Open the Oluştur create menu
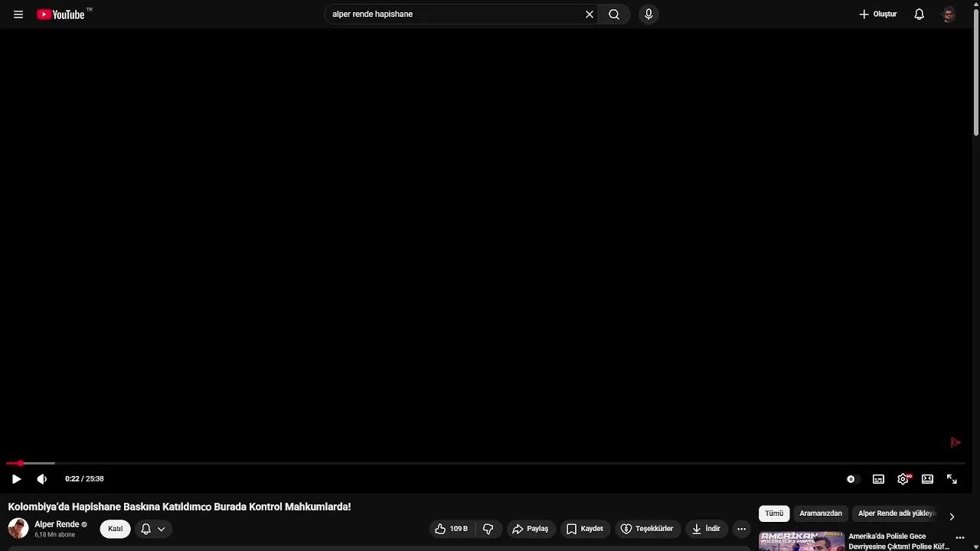Image resolution: width=980 pixels, height=551 pixels. [x=877, y=15]
